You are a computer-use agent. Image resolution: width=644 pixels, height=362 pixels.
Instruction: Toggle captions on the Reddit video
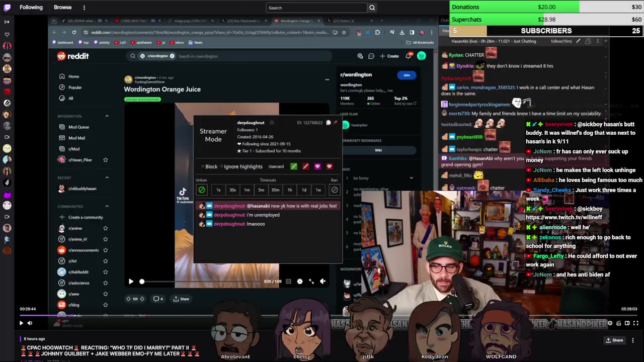288,282
